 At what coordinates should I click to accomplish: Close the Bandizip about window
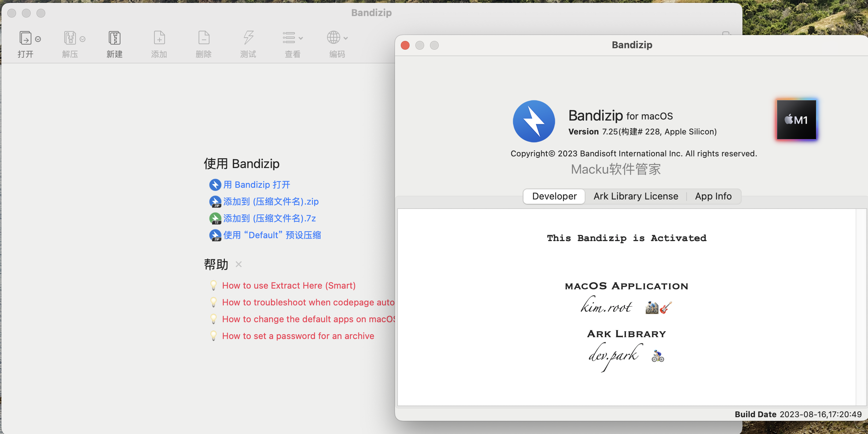click(x=405, y=45)
